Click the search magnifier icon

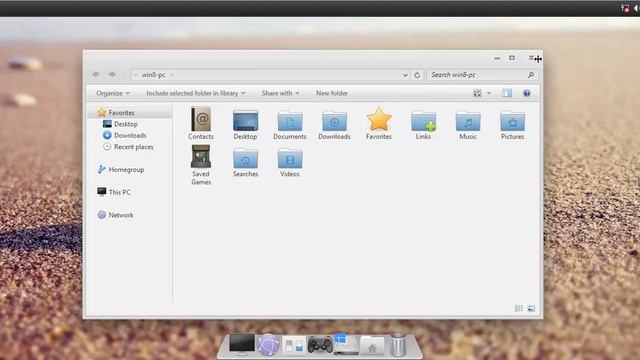point(531,75)
